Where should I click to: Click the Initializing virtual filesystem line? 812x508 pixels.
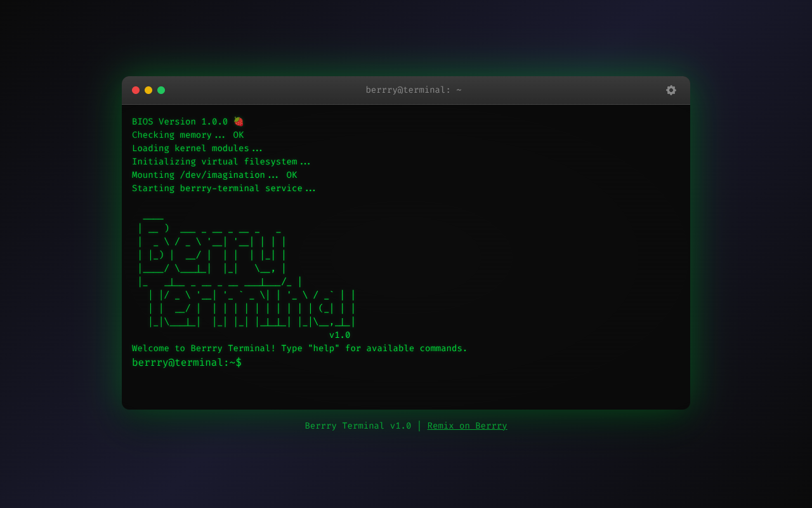click(x=221, y=161)
